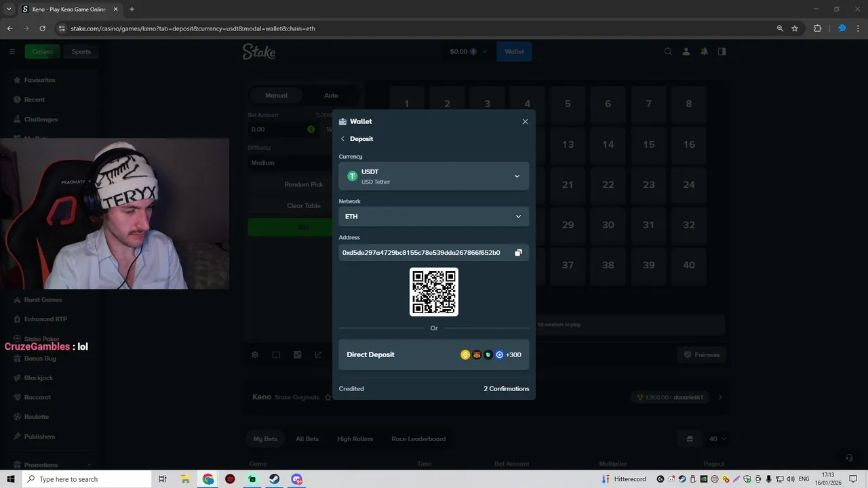Click the Bet Amount input field
Image resolution: width=868 pixels, height=488 pixels.
coord(283,129)
